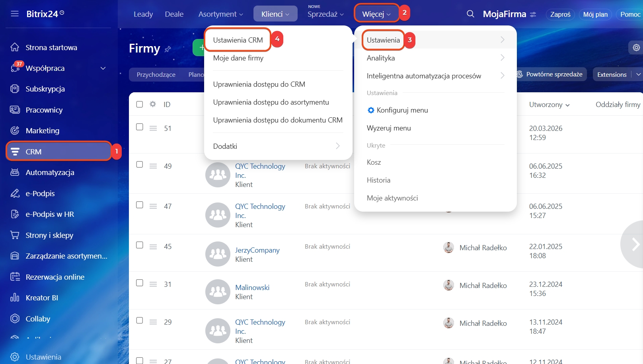This screenshot has height=364, width=643.
Task: Click the hamburger menu icon beside Bitrix24
Action: 15,14
